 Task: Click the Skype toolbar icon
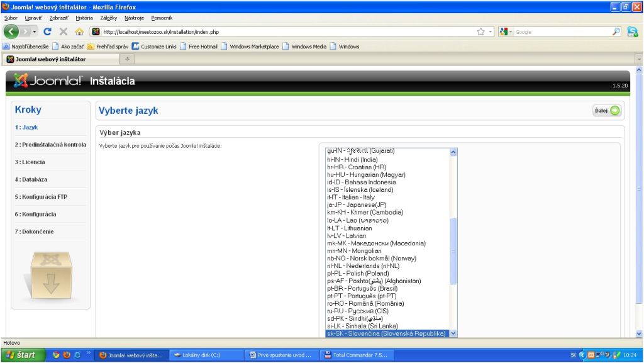click(x=633, y=31)
